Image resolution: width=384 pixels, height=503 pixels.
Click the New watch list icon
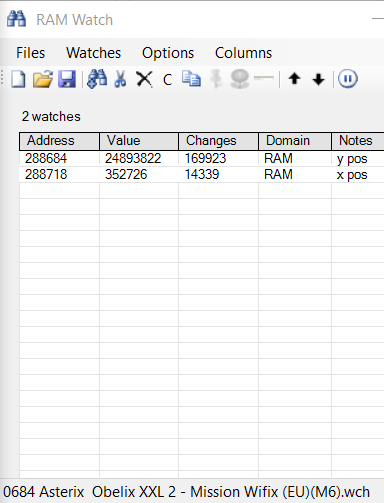click(x=18, y=79)
